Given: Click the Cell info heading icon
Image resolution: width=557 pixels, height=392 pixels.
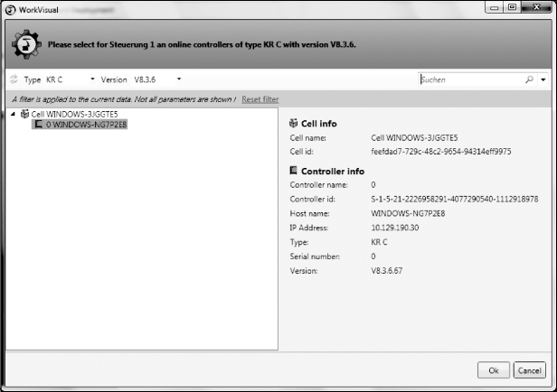Looking at the screenshot, I should pyautogui.click(x=293, y=123).
